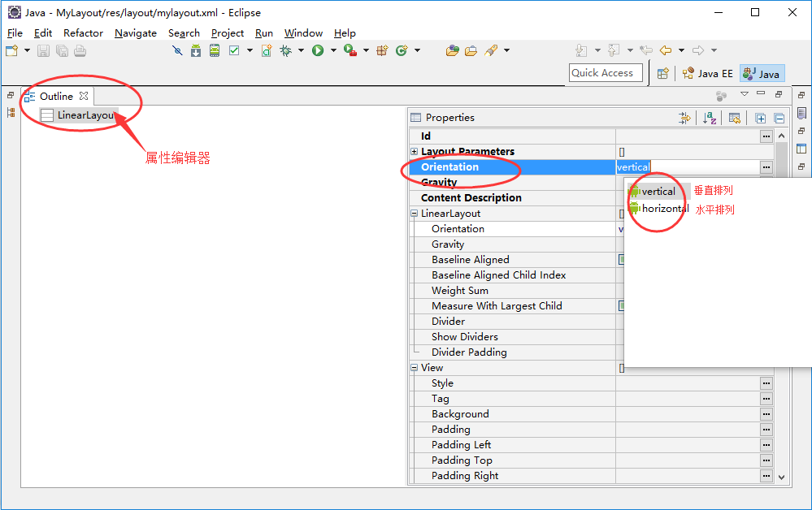Collapse the View property group

415,367
